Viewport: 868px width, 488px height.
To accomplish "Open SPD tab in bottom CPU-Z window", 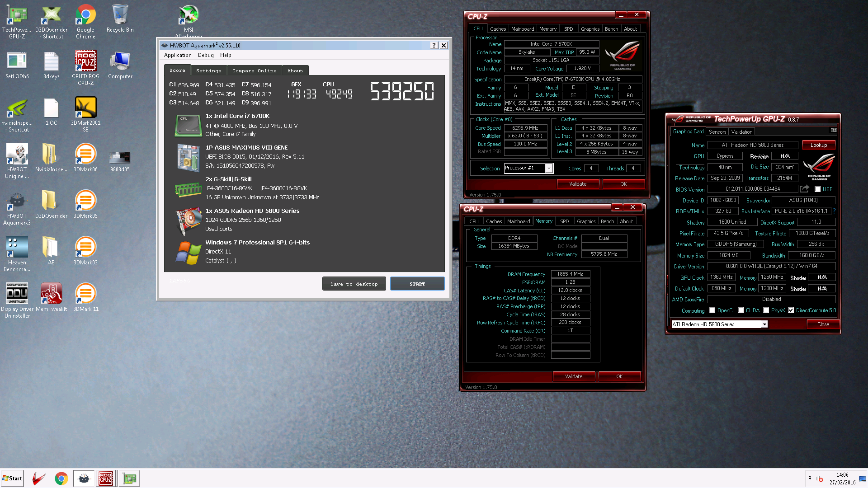I will coord(564,221).
